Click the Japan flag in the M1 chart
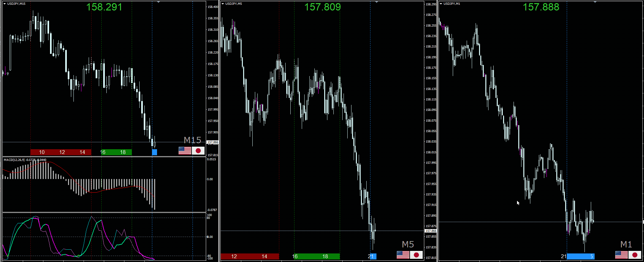This screenshot has width=644, height=262. tap(635, 255)
